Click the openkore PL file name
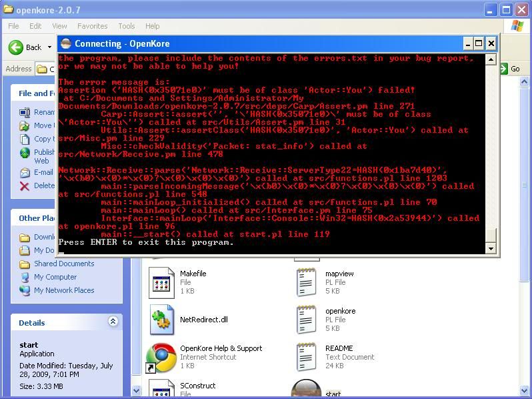 (x=340, y=311)
